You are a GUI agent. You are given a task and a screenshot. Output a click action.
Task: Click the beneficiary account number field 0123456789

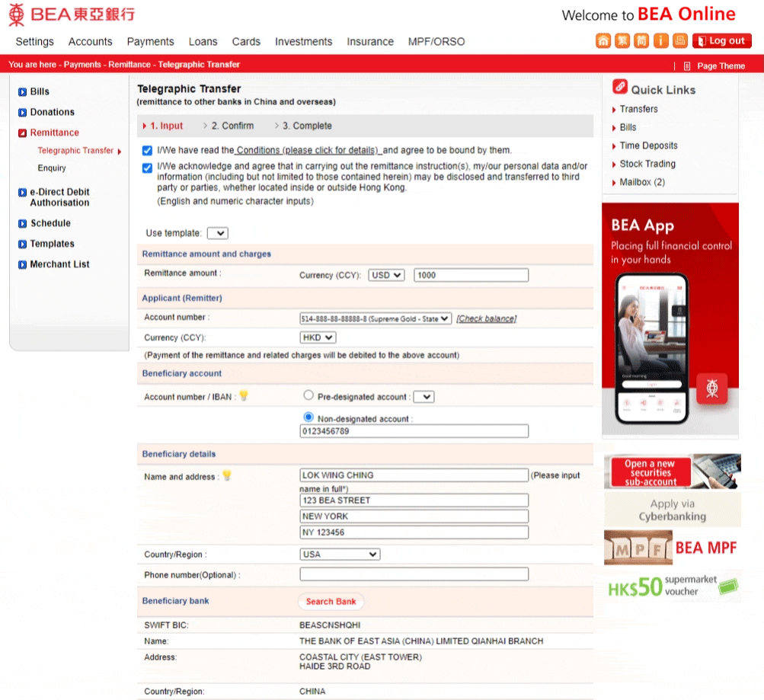[x=414, y=431]
